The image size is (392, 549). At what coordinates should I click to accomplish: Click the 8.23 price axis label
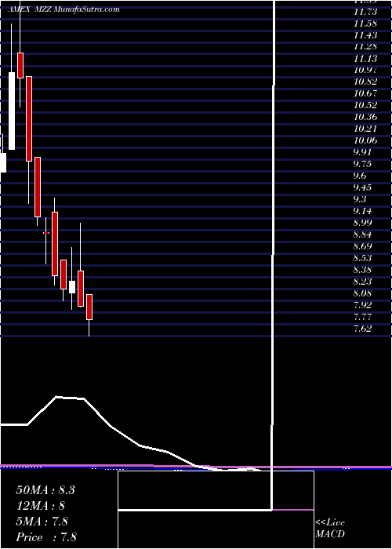click(x=362, y=282)
